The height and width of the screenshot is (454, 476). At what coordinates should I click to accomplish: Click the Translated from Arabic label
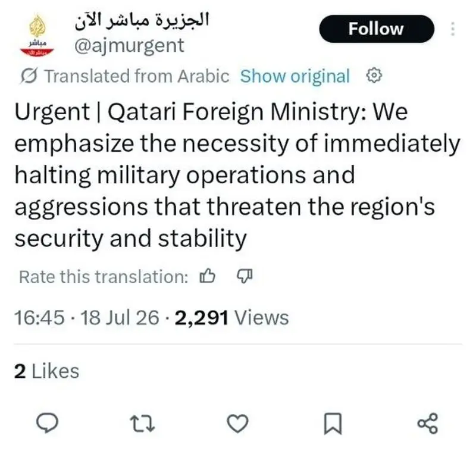point(137,76)
